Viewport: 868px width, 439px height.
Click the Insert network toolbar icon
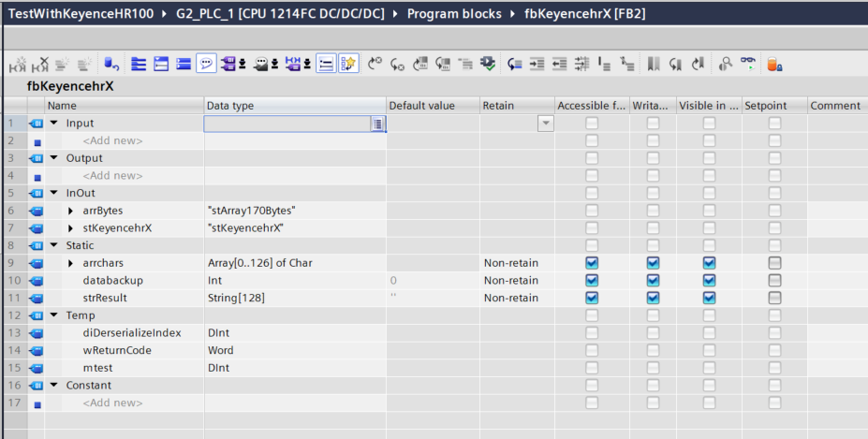[18, 65]
